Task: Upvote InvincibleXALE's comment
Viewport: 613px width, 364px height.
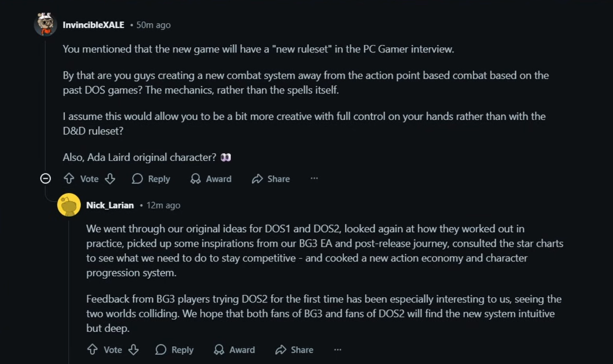Action: (x=69, y=179)
